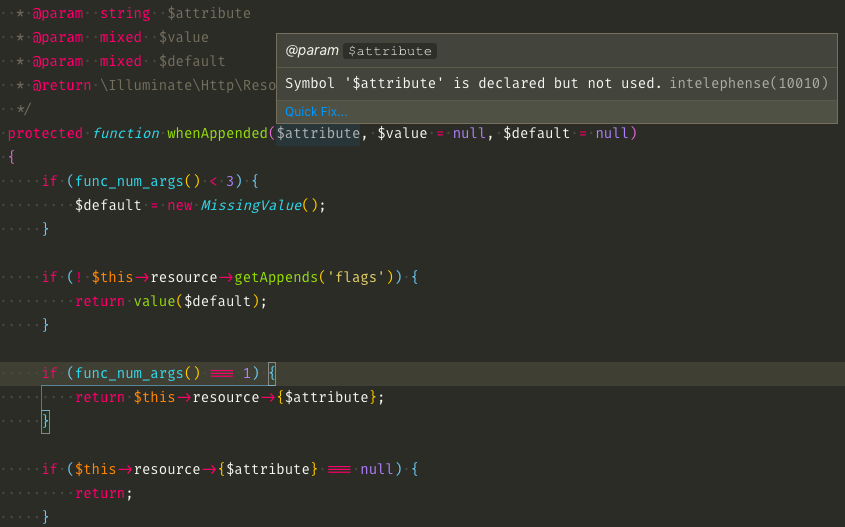The image size is (845, 527).
Task: Click the '@param mixed $value' docblock line
Action: tap(113, 37)
